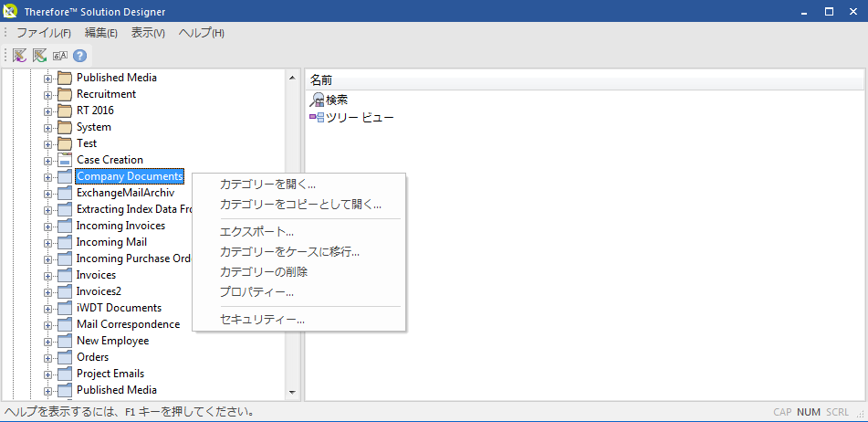Click the Company Documents category icon
868x422 pixels.
tap(65, 176)
